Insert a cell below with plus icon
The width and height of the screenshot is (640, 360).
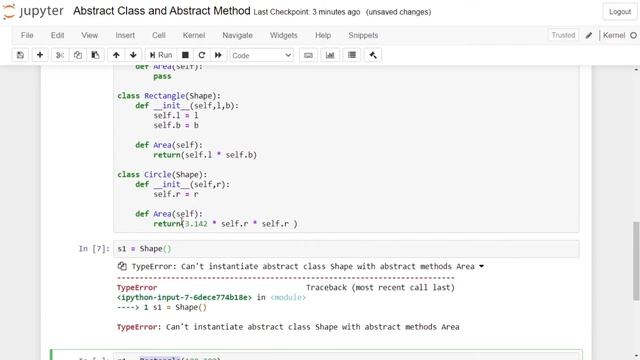pos(40,55)
